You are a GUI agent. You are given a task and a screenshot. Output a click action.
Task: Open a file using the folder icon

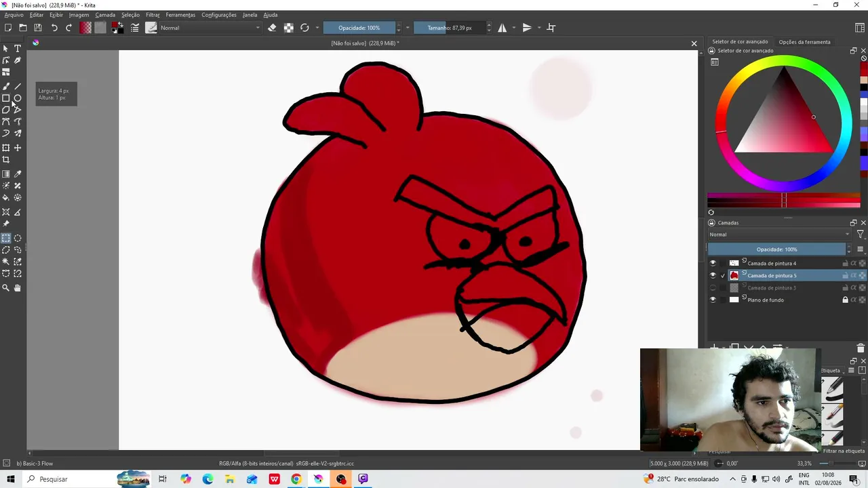click(x=23, y=28)
